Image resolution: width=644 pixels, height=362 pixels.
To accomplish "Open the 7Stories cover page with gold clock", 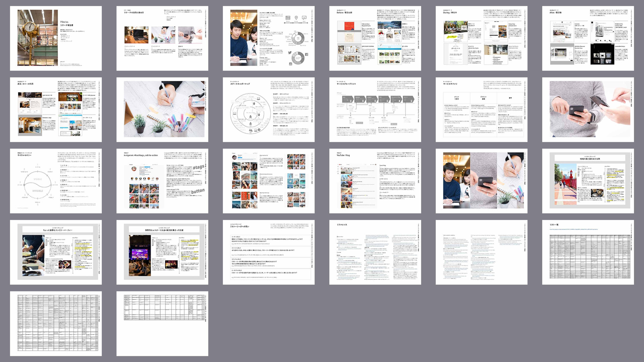I will pos(56,38).
